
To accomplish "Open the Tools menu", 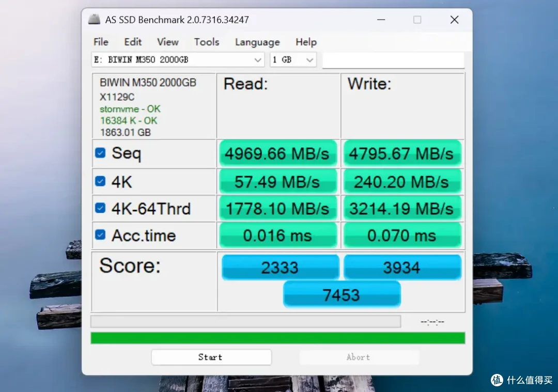I will (x=206, y=42).
